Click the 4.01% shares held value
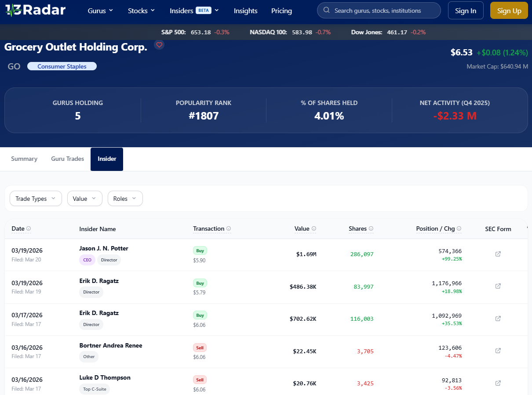Screen dimensions: 532x395 pos(329,116)
